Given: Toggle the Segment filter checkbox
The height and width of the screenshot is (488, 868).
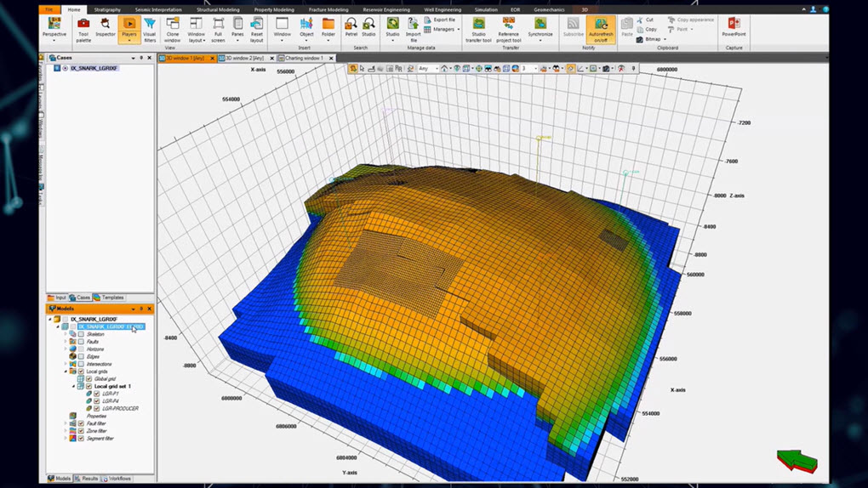Looking at the screenshot, I should tap(82, 438).
